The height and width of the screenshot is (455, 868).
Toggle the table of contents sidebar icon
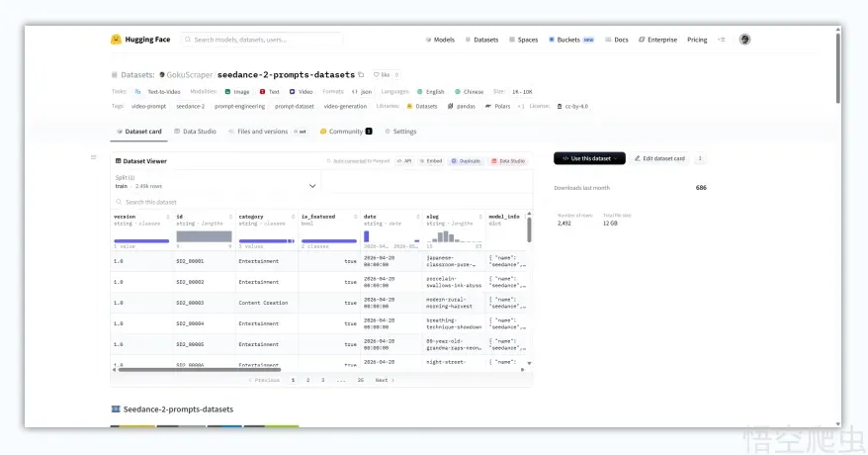94,157
